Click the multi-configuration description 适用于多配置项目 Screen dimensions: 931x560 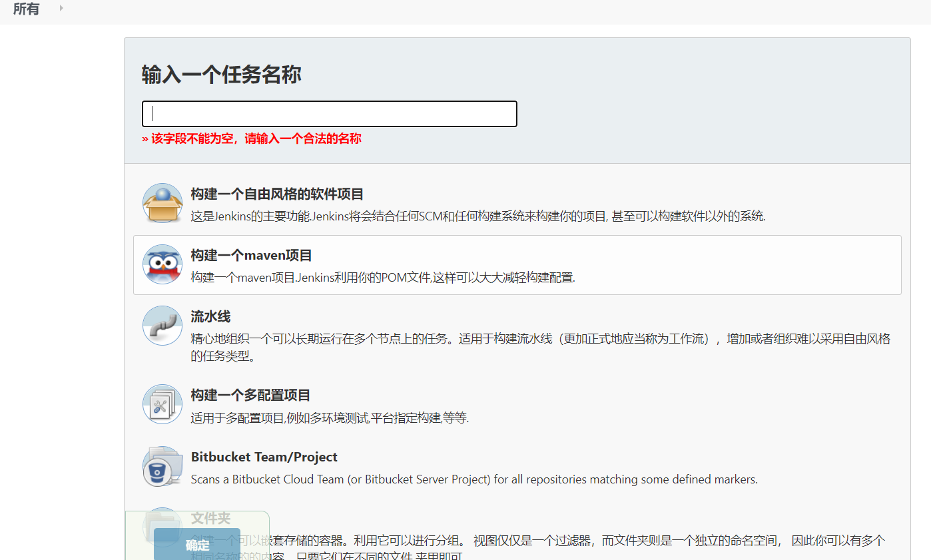click(330, 418)
